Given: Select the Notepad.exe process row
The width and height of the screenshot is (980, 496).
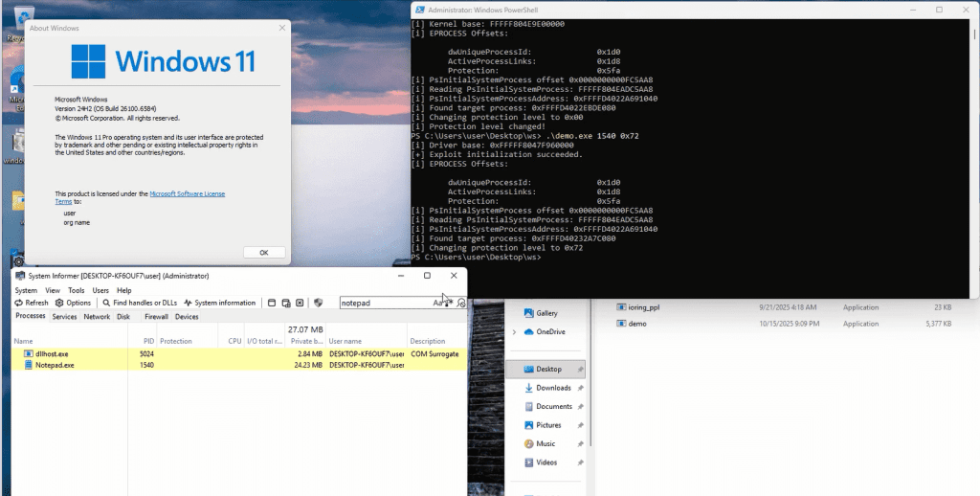Looking at the screenshot, I should pos(238,365).
